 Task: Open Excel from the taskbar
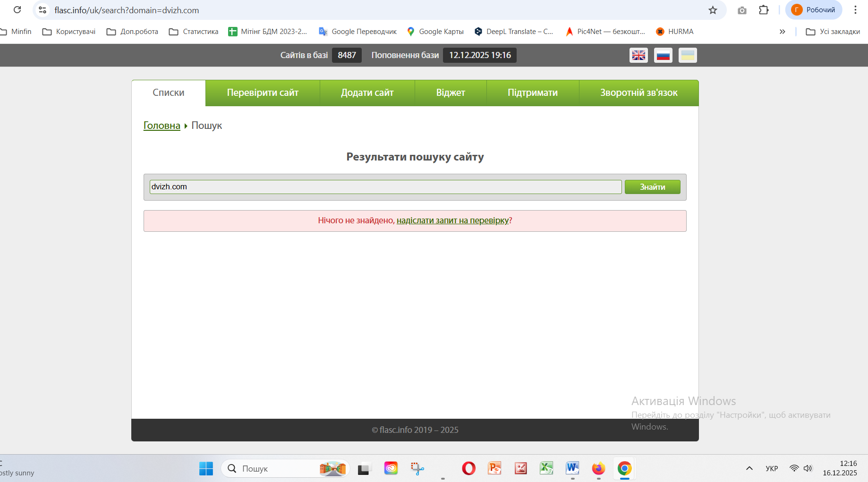tap(546, 468)
